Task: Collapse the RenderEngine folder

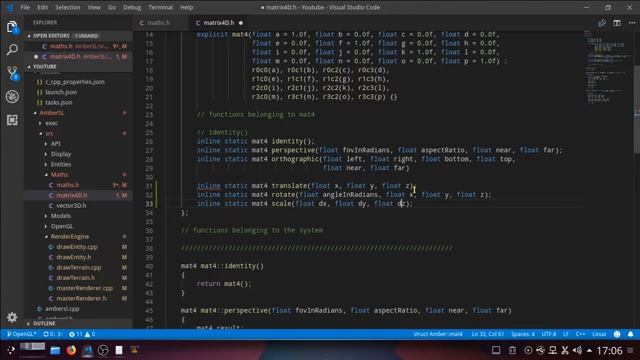Action: point(70,236)
